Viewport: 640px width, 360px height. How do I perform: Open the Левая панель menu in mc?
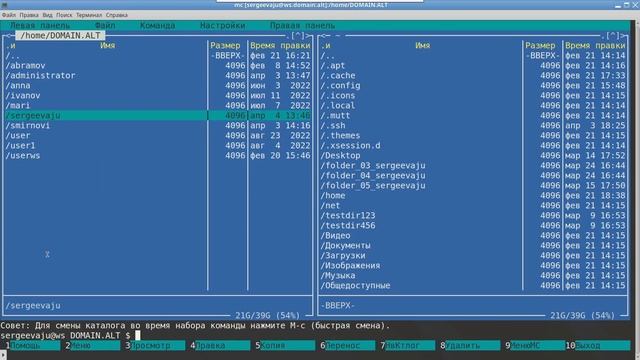tap(40, 25)
